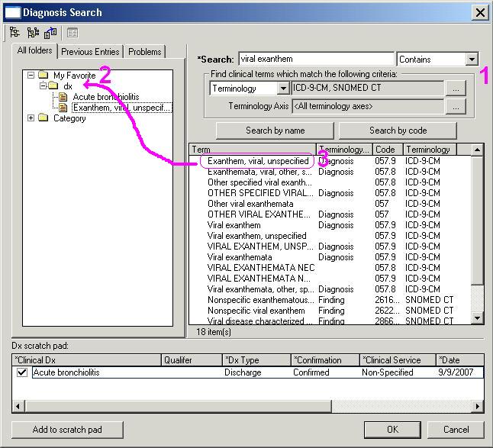Click the results vertical scrollbar thumb
This screenshot has width=493, height=448.
click(477, 220)
